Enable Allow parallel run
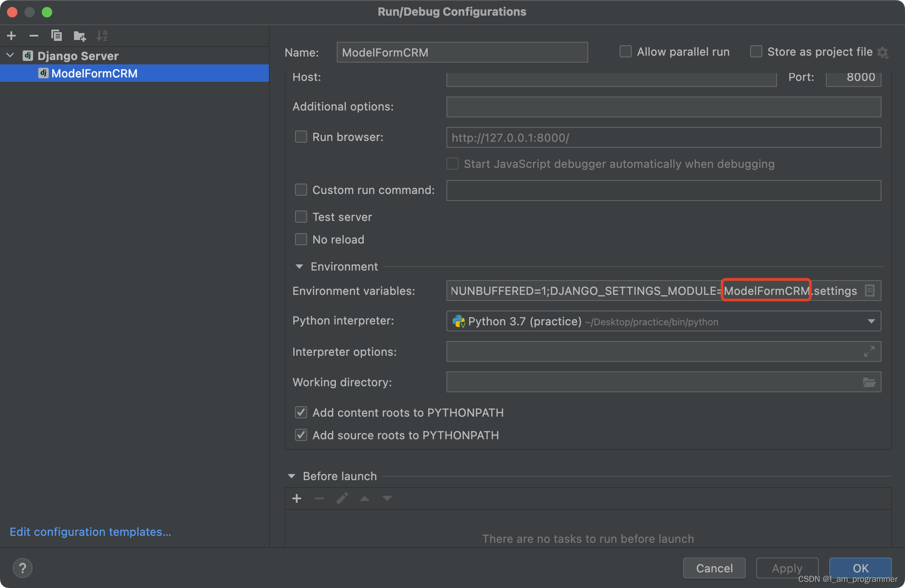 point(625,51)
